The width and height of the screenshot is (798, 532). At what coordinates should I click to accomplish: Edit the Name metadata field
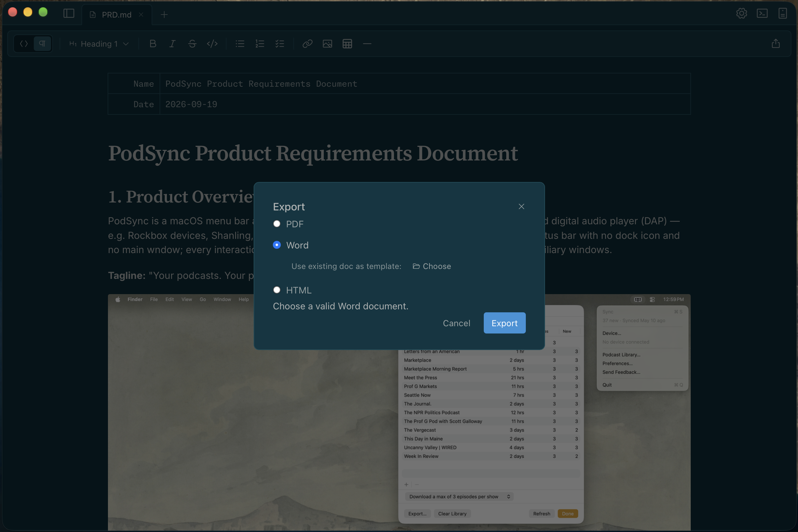coord(425,84)
